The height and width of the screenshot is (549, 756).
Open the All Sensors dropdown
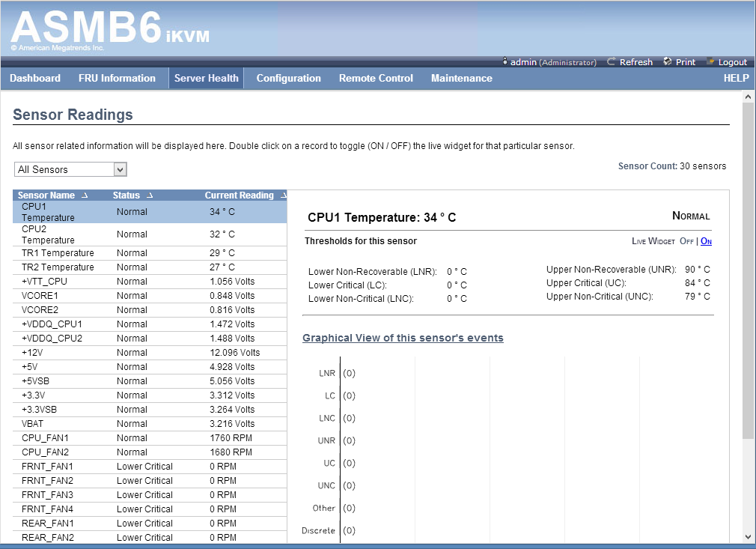point(70,169)
